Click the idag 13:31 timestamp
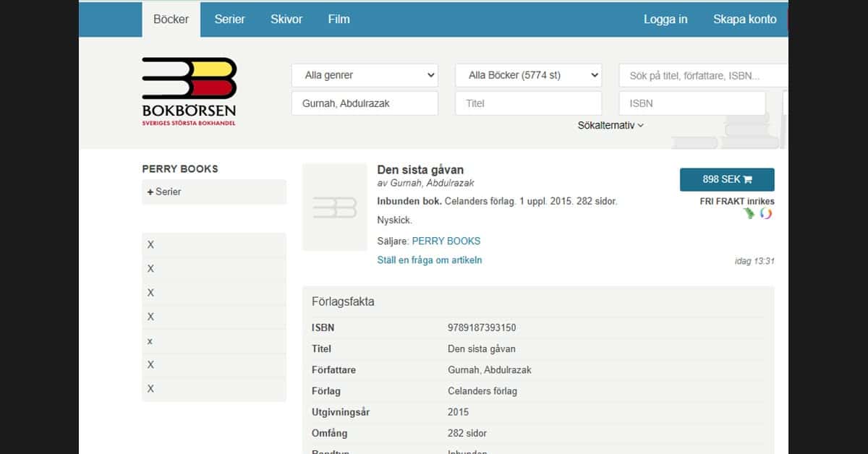Viewport: 868px width, 454px height. pyautogui.click(x=754, y=261)
